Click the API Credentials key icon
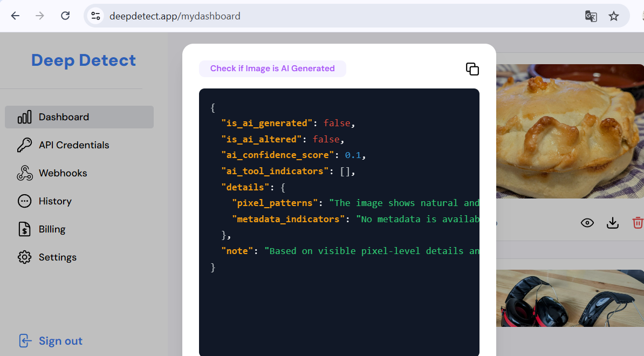Image resolution: width=644 pixels, height=356 pixels. tap(25, 145)
